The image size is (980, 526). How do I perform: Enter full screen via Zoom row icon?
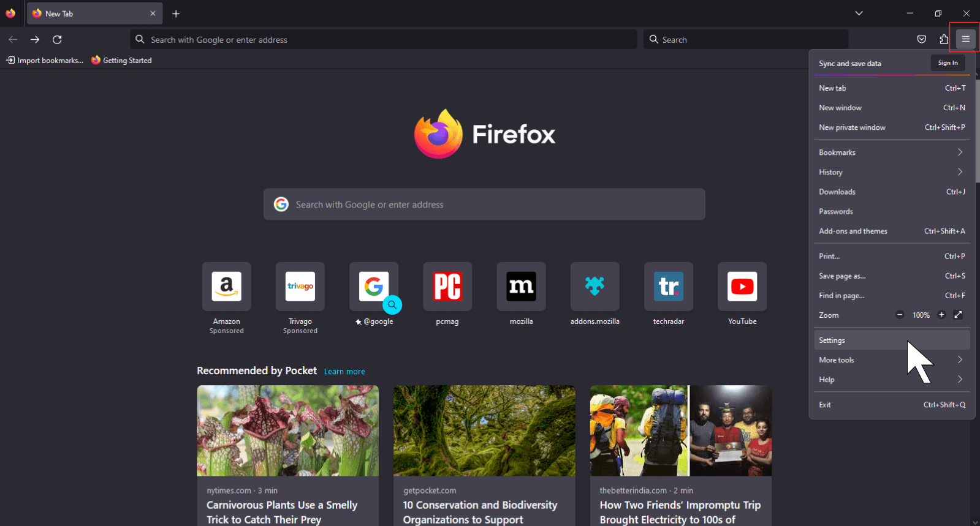click(x=958, y=315)
